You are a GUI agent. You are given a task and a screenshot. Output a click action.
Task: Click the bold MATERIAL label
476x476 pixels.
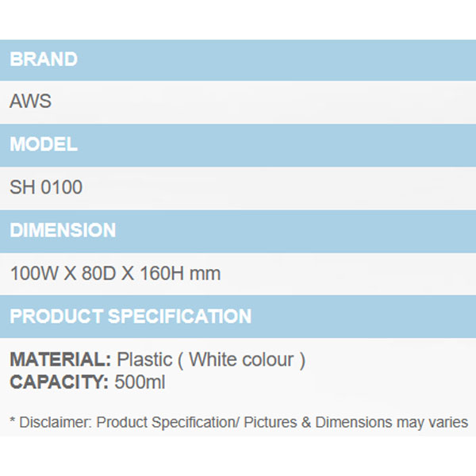[x=60, y=359]
